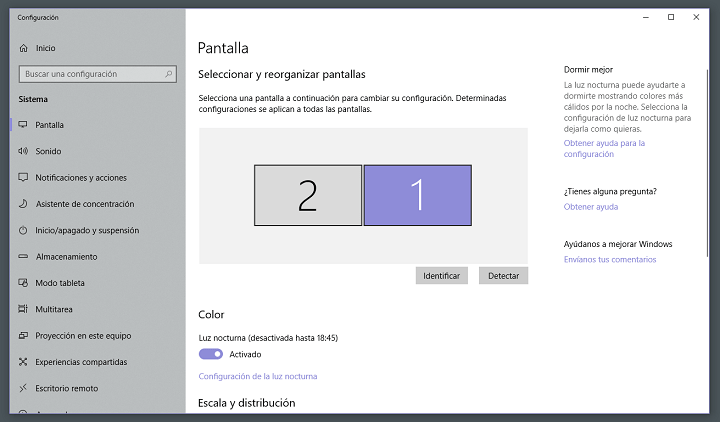Viewport: 720px width, 422px height.
Task: Click the Asistente de concentración moon icon
Action: pos(23,203)
